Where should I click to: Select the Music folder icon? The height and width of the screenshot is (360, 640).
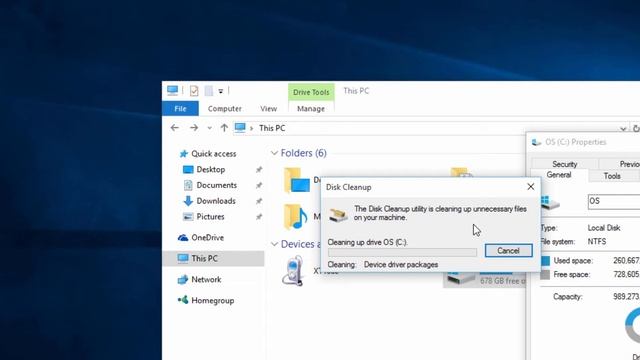[x=296, y=216]
